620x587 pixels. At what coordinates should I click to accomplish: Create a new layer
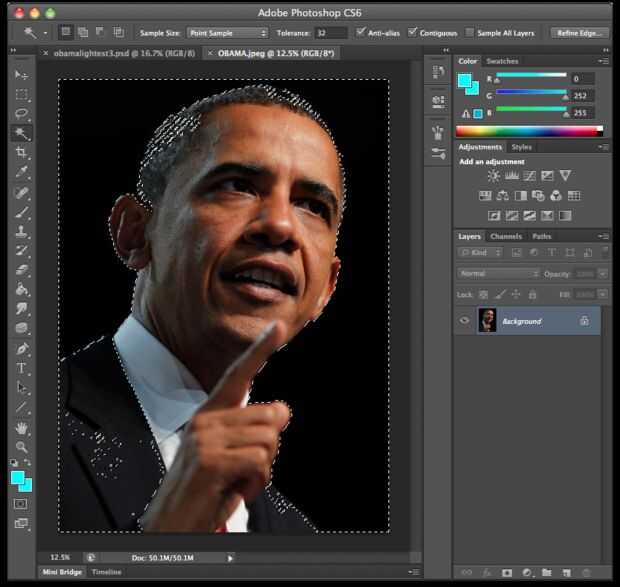click(x=567, y=572)
